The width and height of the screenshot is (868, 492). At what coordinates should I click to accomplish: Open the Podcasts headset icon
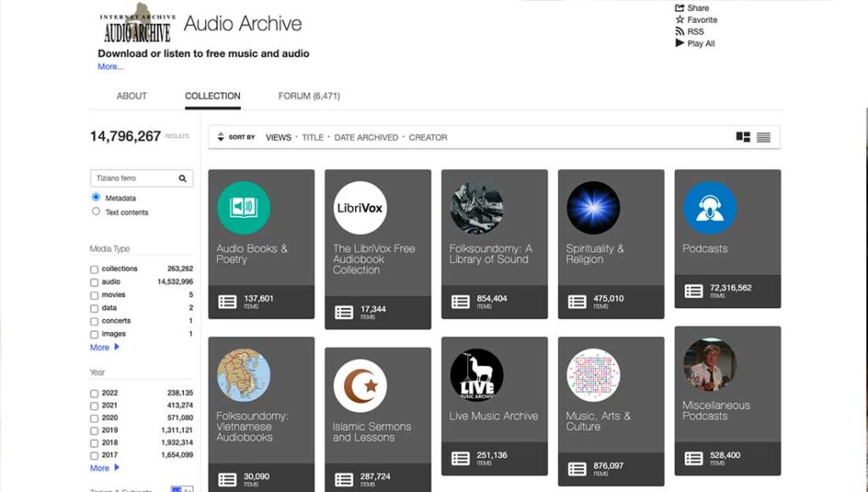tap(709, 207)
